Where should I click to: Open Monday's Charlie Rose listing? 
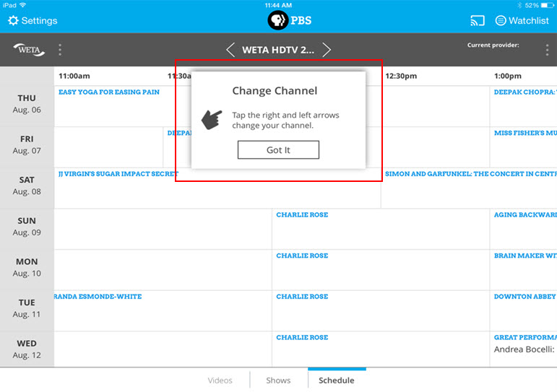click(302, 256)
